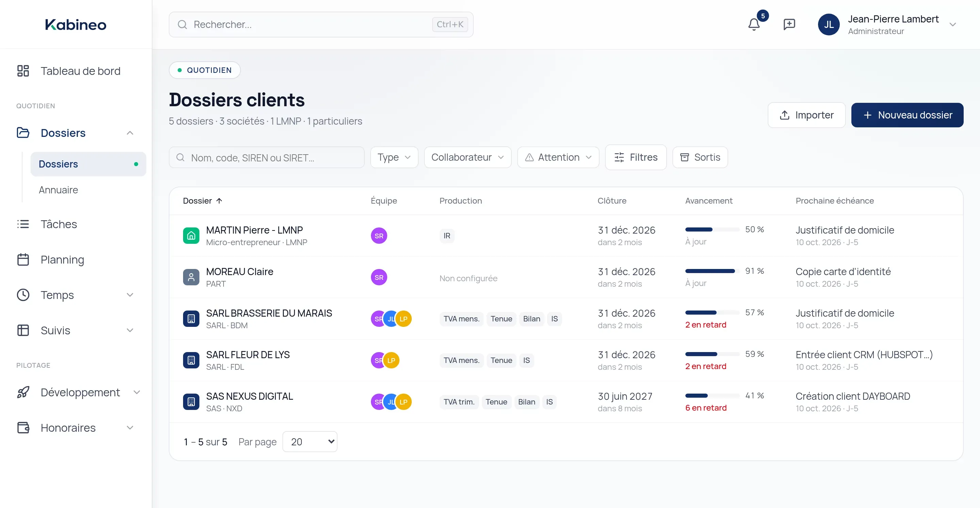This screenshot has width=980, height=508.
Task: Click the SARL FLEUR DE LYS progress bar
Action: (712, 354)
